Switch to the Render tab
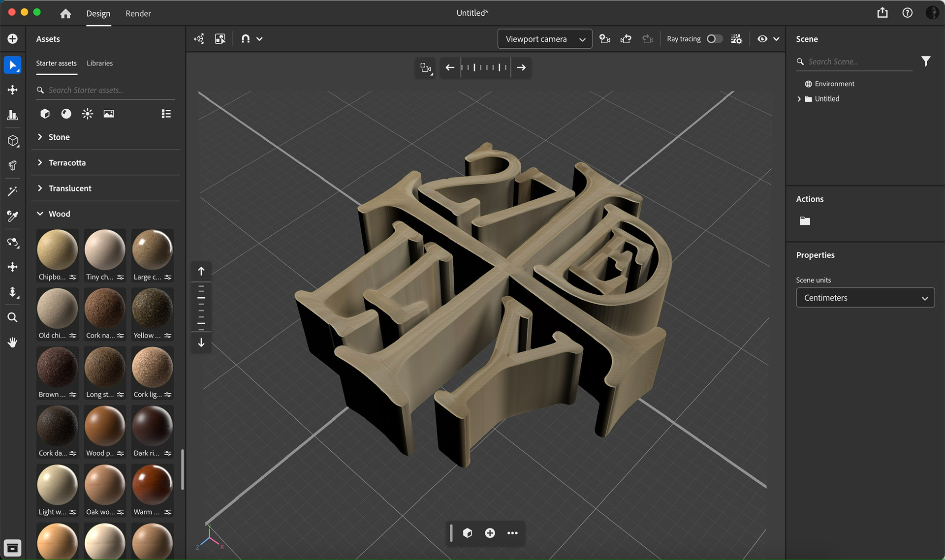Screen dimensions: 945x560 tap(138, 13)
